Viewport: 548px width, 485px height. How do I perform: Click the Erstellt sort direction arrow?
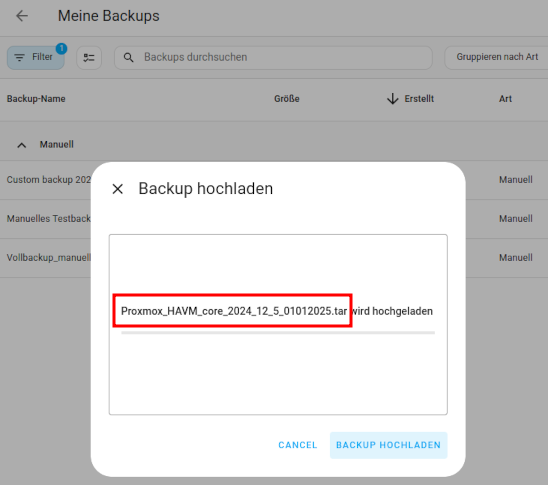(393, 99)
